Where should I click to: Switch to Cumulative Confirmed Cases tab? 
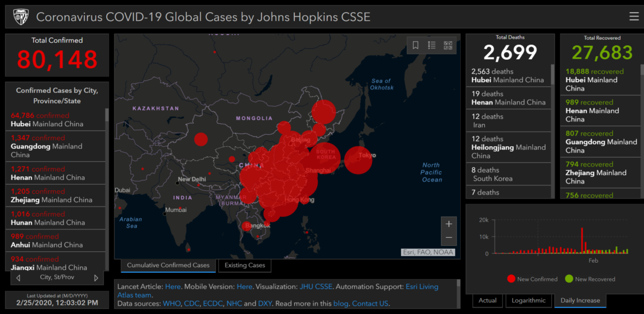(x=168, y=266)
